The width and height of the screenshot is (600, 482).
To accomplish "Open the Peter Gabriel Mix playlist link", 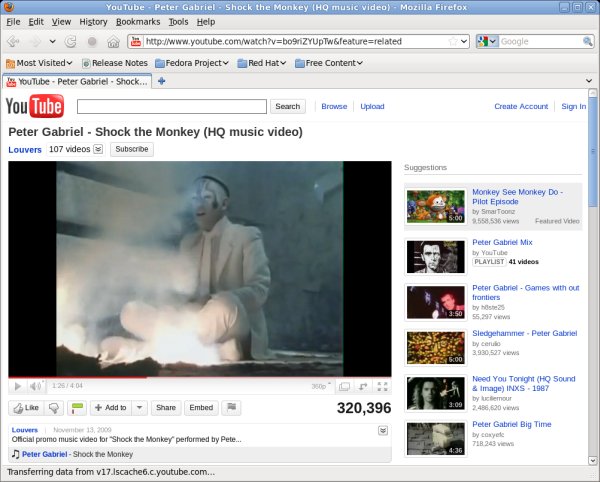I will click(x=502, y=242).
